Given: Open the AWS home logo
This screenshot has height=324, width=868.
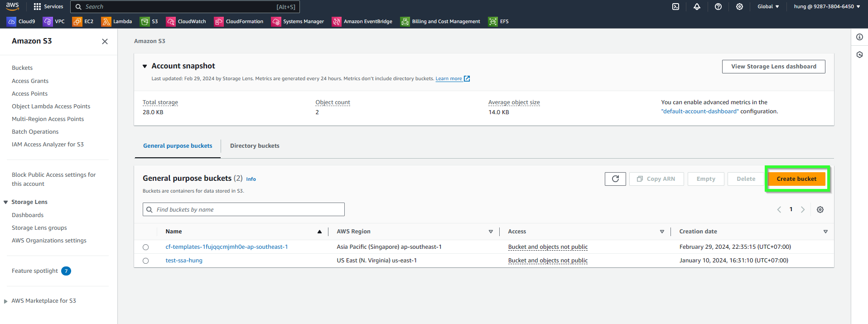Looking at the screenshot, I should click(13, 6).
